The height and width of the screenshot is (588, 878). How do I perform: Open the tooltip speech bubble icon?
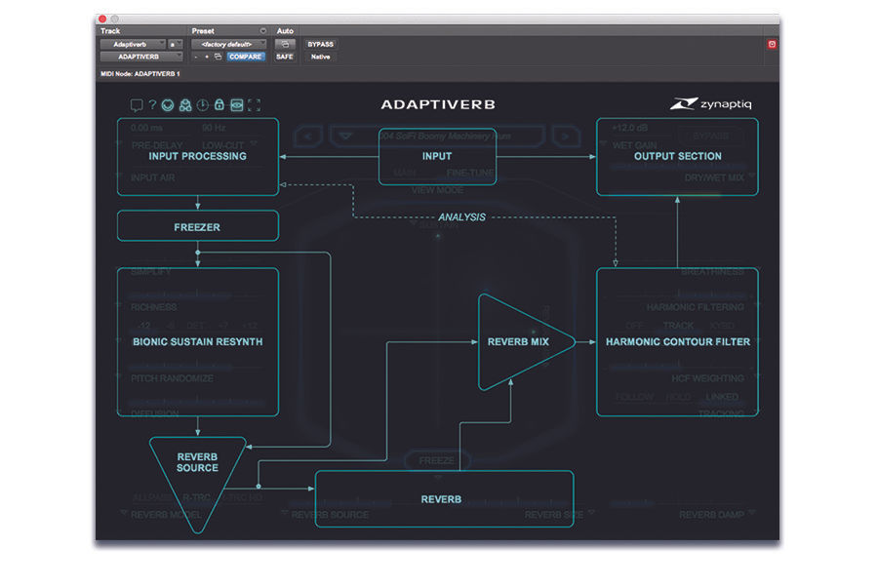[139, 104]
